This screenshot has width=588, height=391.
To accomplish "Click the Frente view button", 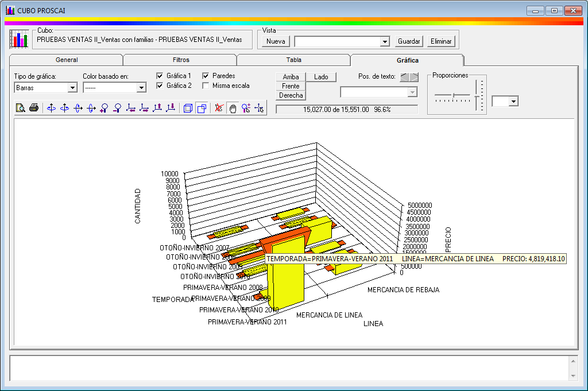I will [291, 86].
